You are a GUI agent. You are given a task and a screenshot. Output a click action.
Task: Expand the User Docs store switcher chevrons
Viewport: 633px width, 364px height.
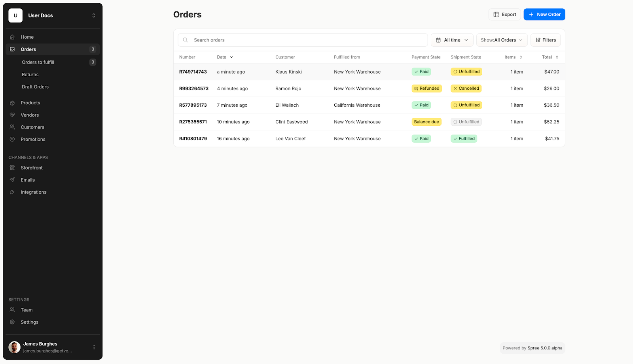coord(94,15)
